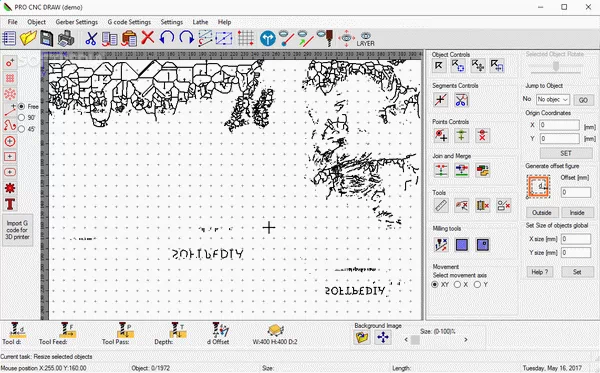
Task: Click the Selected Object Rotate slider
Action: coord(555,67)
